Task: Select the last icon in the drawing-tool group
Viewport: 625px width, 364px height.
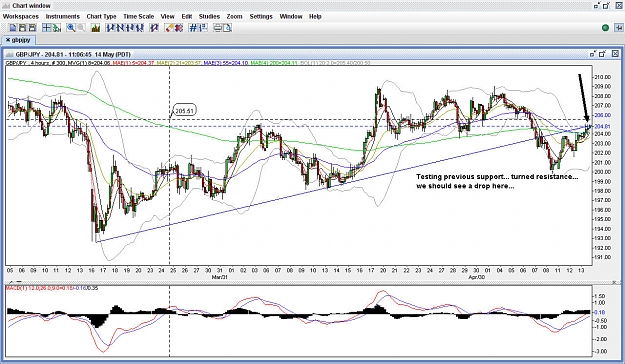Action: click(x=140, y=28)
